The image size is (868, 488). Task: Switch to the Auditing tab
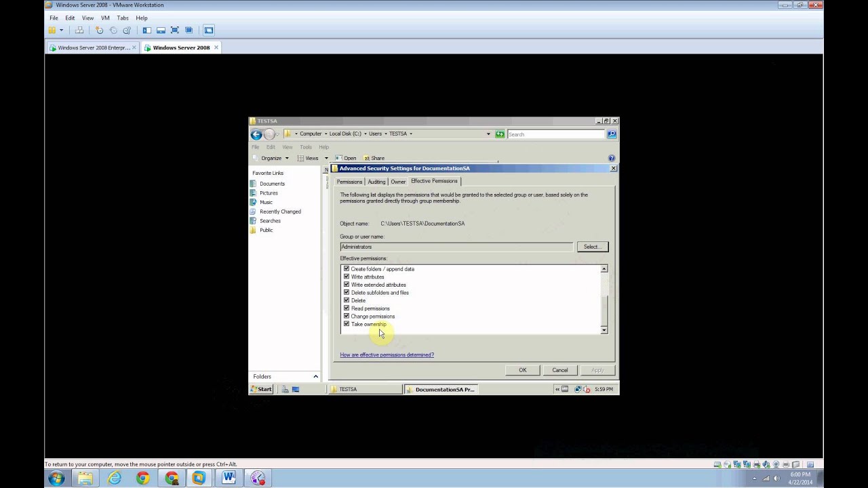point(376,182)
